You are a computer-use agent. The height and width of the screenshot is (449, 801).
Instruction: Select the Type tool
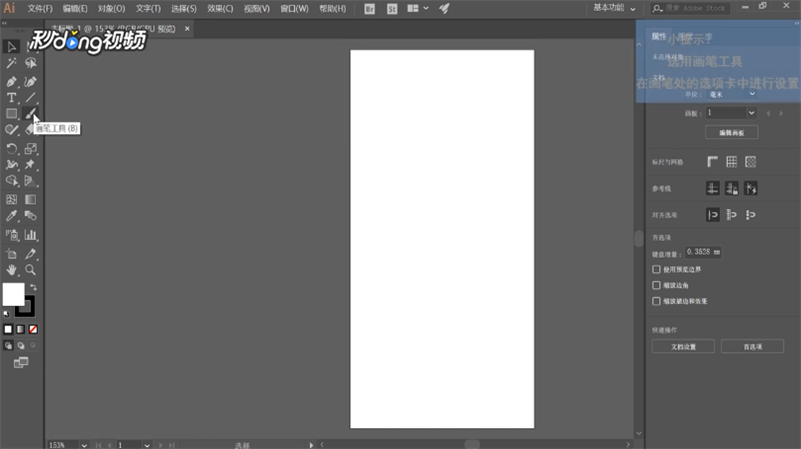[x=11, y=98]
